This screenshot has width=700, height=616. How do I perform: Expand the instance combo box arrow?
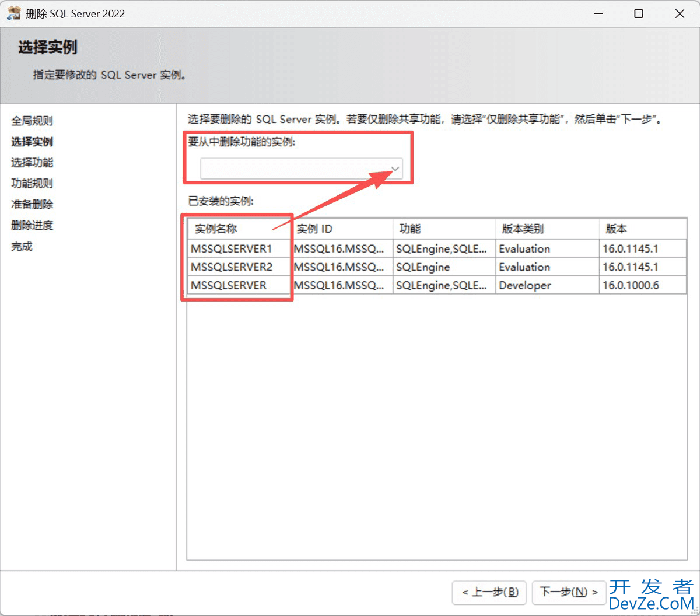click(395, 169)
